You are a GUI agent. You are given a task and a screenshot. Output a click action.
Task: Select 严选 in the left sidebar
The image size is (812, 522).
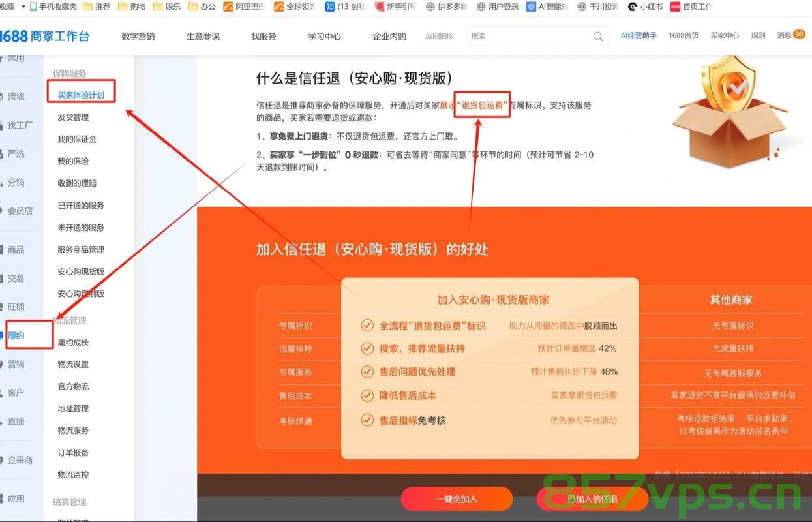(x=16, y=154)
